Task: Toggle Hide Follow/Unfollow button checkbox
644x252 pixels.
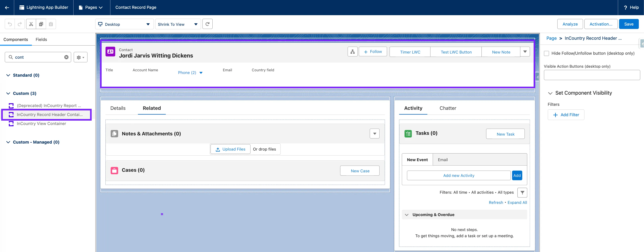Action: pyautogui.click(x=547, y=53)
